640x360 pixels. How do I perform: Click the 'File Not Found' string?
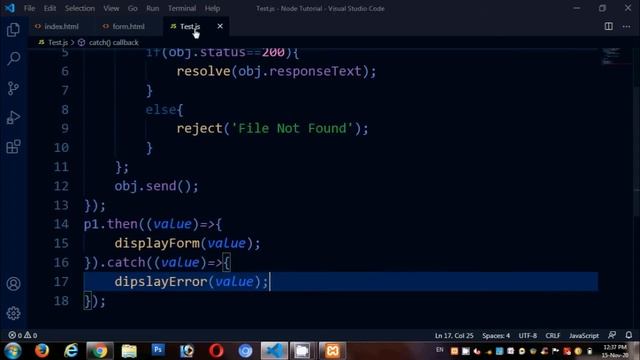tap(292, 129)
